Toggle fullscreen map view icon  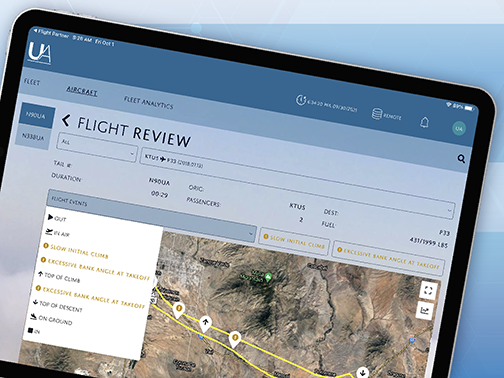[428, 290]
